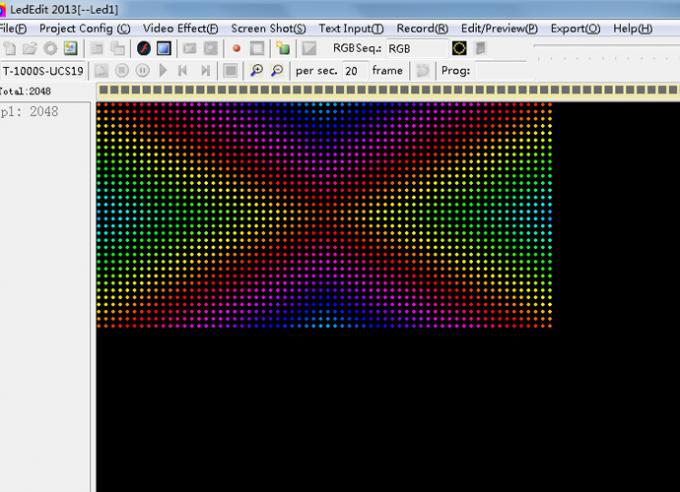This screenshot has width=680, height=492.
Task: Open the RGBSeq. combo box
Action: [x=415, y=48]
